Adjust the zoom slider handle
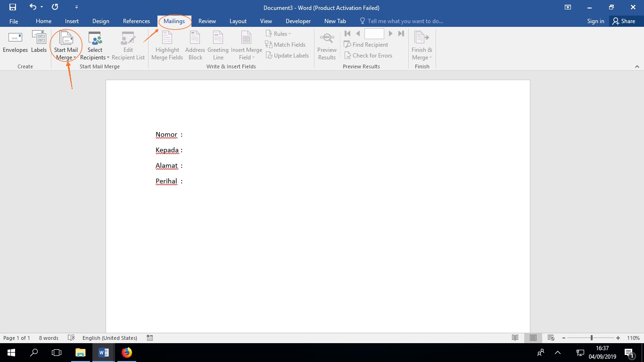644x362 pixels. click(x=591, y=338)
